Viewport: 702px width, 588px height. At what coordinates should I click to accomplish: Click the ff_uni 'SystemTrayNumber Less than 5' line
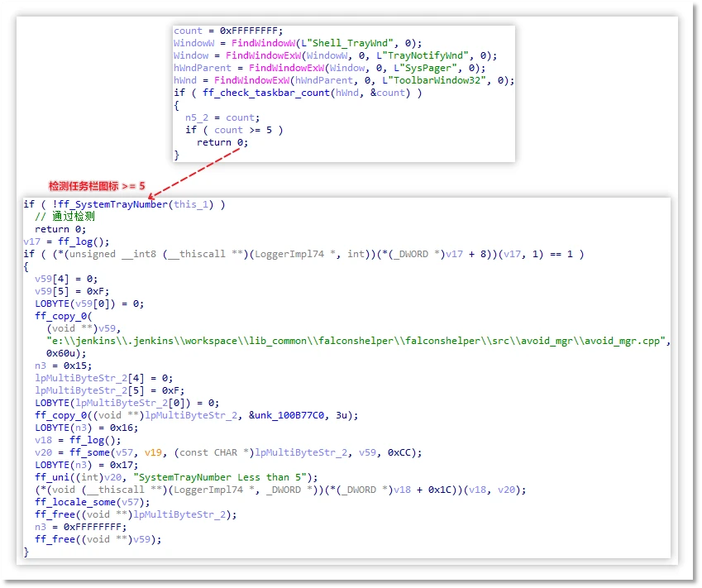tap(176, 477)
